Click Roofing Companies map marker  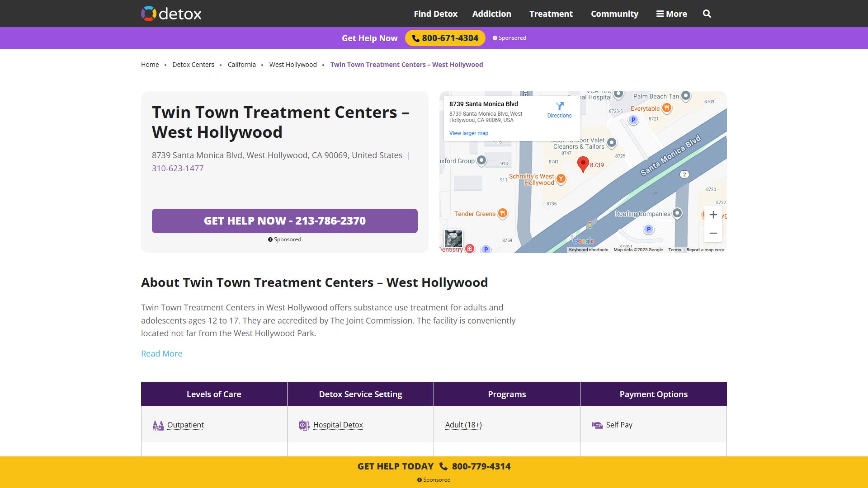(x=677, y=213)
